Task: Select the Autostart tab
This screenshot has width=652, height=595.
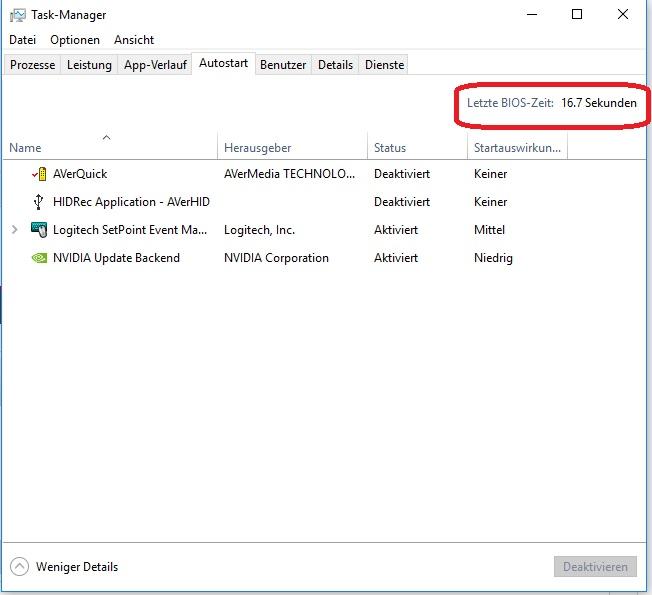Action: pyautogui.click(x=223, y=63)
